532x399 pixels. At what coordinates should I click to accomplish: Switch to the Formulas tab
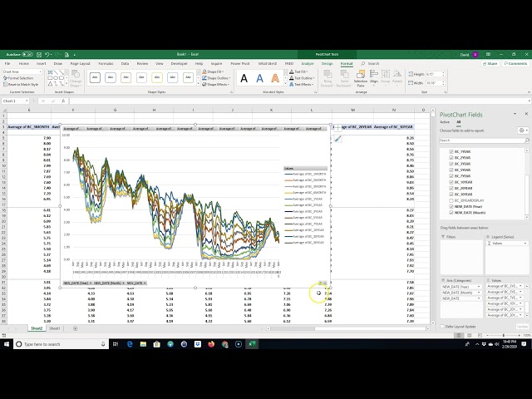[106, 63]
